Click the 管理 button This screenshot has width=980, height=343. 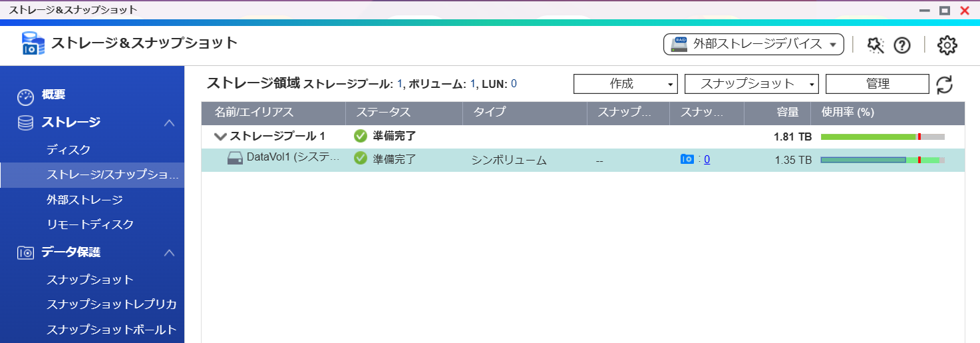[877, 84]
